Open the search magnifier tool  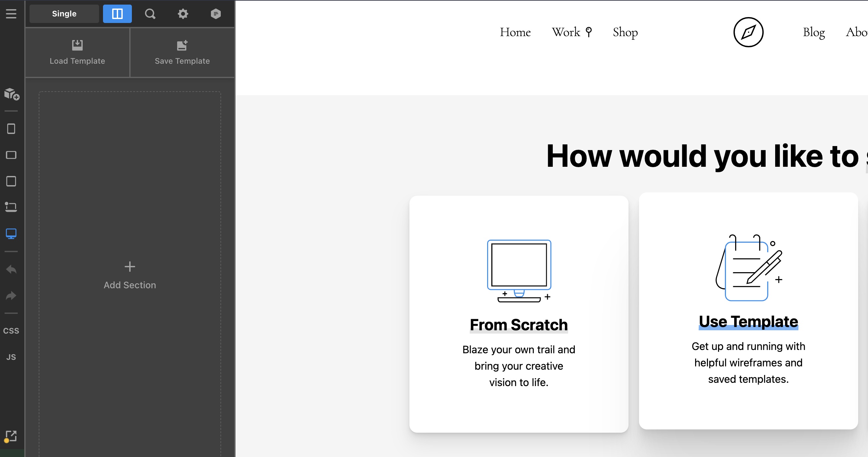pyautogui.click(x=150, y=14)
